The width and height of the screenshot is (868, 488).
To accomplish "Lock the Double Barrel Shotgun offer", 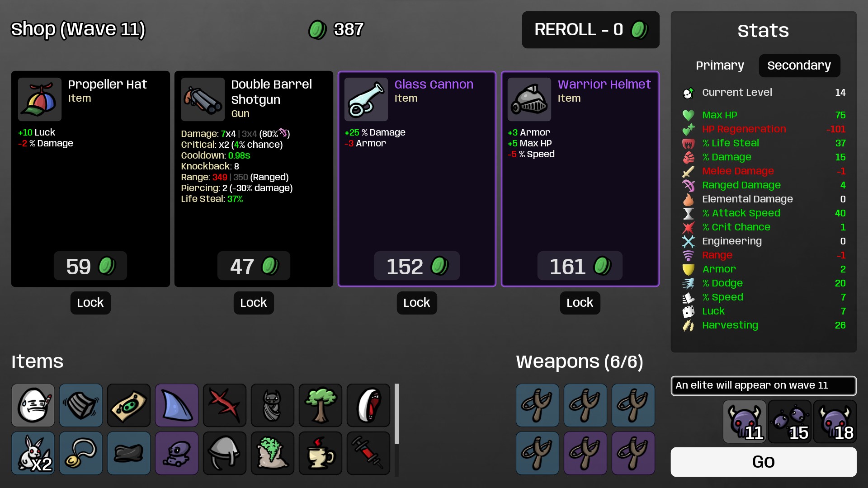I will coord(254,303).
